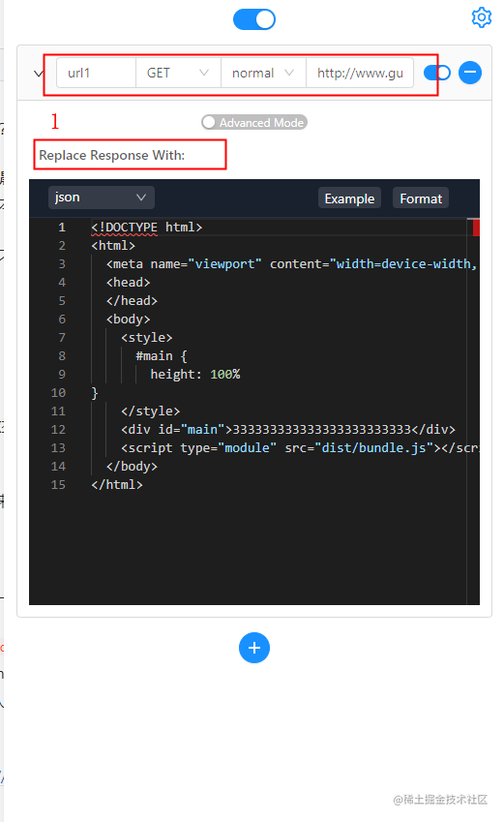Click the div id="main" code line
Image resolution: width=504 pixels, height=822 pixels.
pyautogui.click(x=288, y=429)
